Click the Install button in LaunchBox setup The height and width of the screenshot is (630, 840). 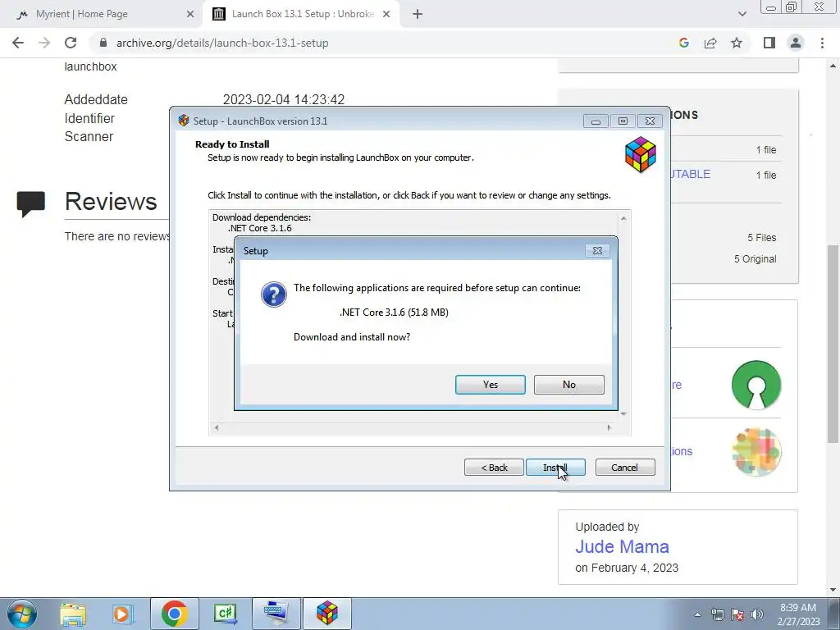[555, 467]
